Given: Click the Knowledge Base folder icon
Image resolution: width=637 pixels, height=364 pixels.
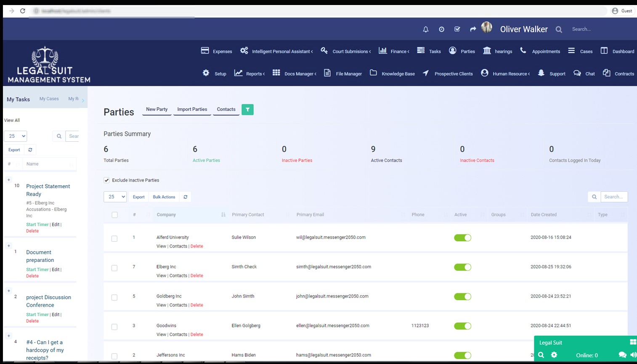Looking at the screenshot, I should pyautogui.click(x=373, y=72).
